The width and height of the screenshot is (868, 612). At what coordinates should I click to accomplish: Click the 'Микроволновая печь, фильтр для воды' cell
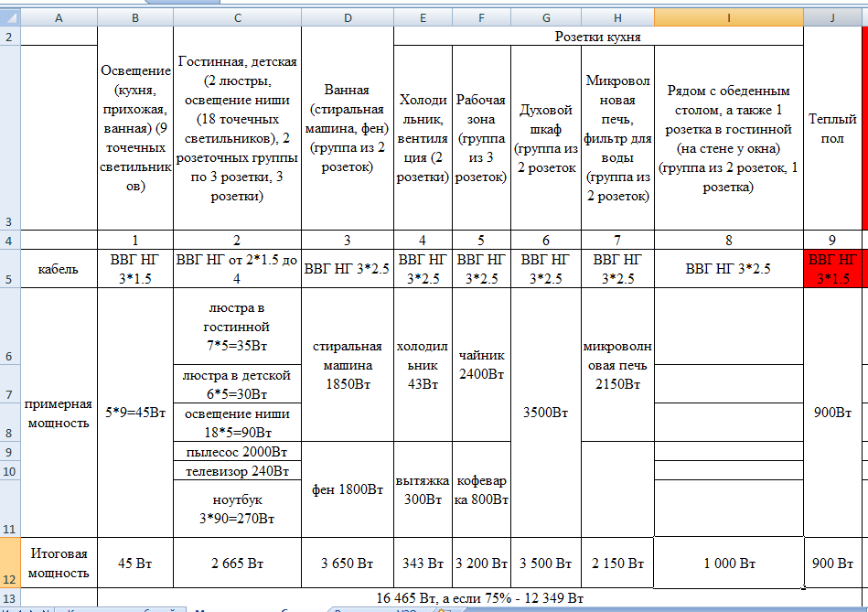[x=617, y=138]
